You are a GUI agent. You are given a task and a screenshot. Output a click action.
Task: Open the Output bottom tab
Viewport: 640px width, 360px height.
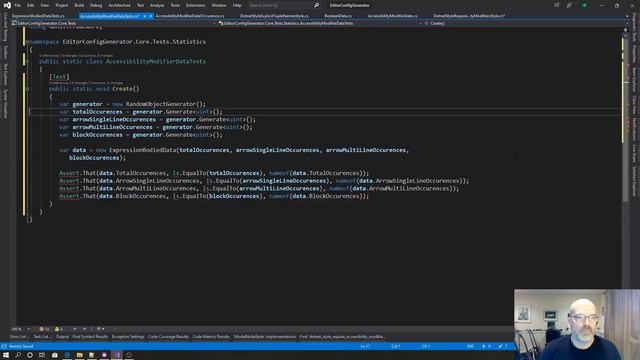(x=62, y=337)
